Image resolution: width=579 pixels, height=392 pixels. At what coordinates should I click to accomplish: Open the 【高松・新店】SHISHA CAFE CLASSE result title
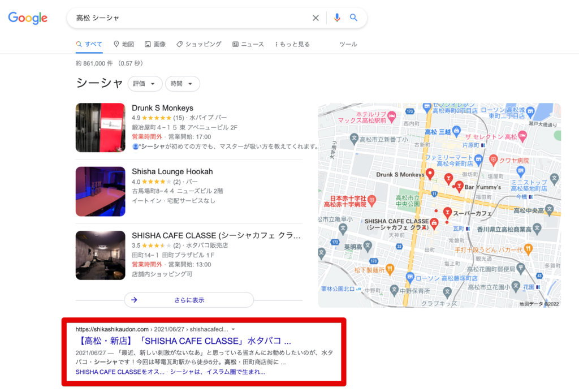click(184, 341)
